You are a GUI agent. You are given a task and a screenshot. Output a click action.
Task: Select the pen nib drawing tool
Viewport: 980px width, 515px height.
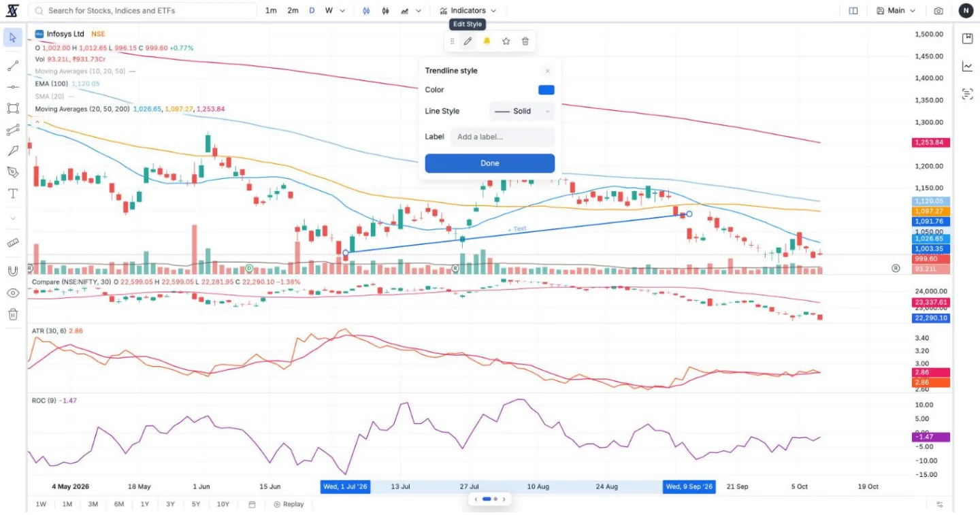coord(12,172)
